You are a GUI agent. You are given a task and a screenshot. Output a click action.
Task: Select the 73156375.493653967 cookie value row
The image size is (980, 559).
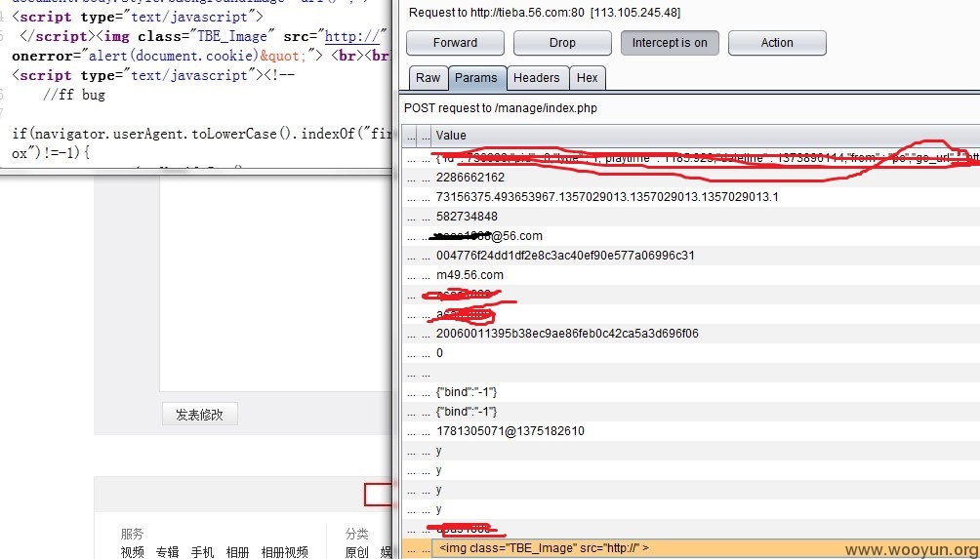coord(691,197)
